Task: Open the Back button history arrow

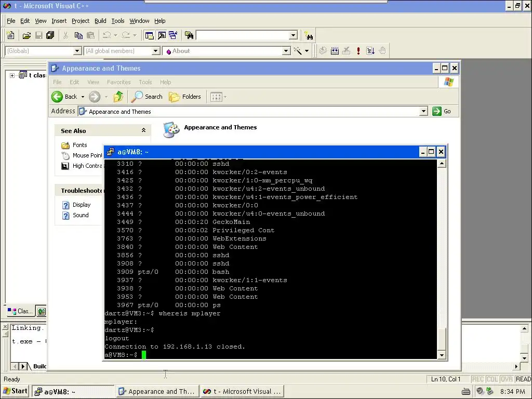Action: [x=83, y=97]
